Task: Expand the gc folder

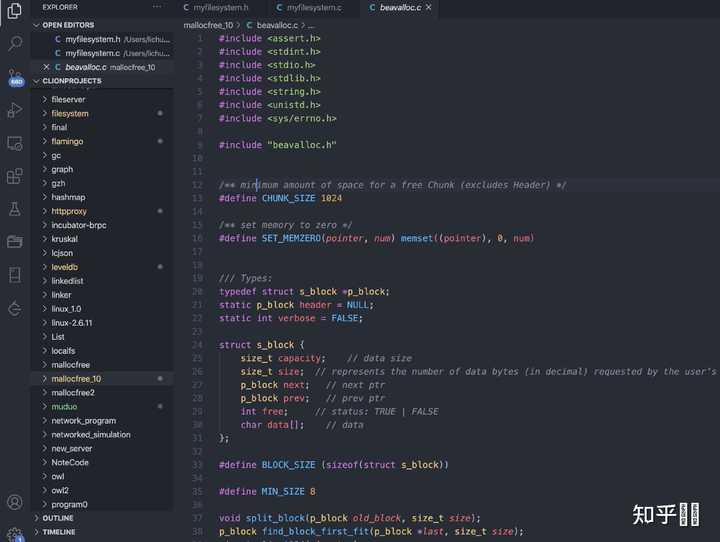Action: tap(102, 155)
